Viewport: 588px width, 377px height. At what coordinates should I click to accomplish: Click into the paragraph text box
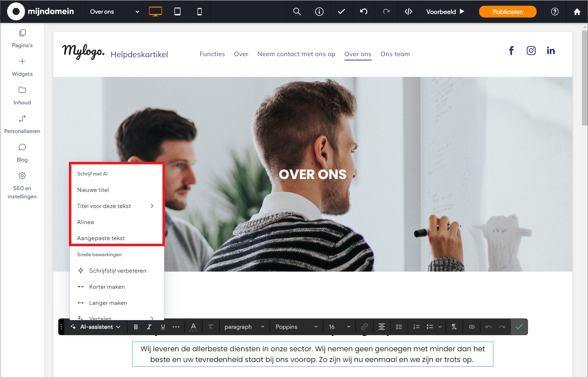click(312, 354)
